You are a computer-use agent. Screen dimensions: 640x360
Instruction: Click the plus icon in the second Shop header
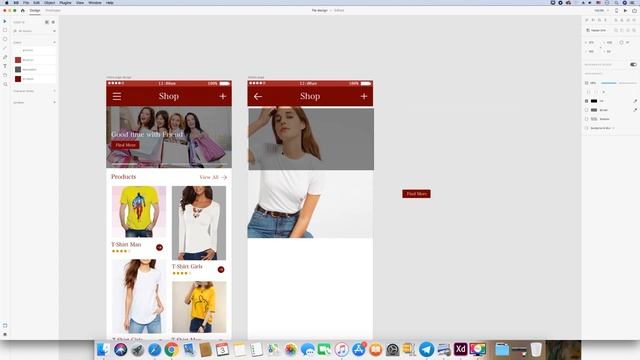pyautogui.click(x=364, y=96)
